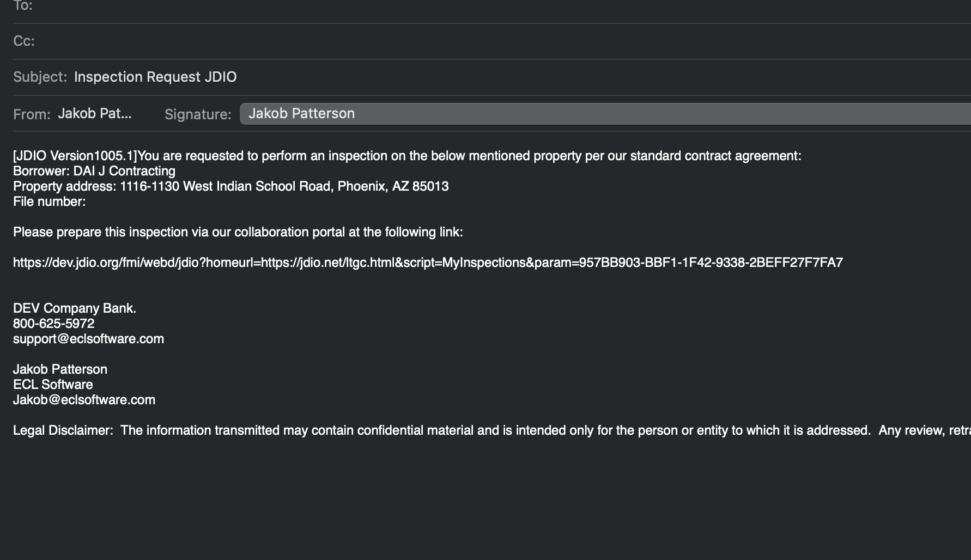This screenshot has height=560, width=971.
Task: Click the "ECL Software" signature line
Action: click(x=53, y=385)
